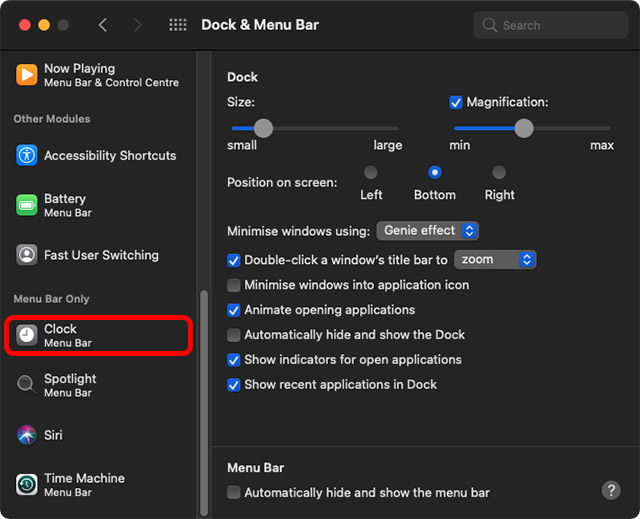
Task: Click the Menu Bar Only section heading
Action: 51,299
